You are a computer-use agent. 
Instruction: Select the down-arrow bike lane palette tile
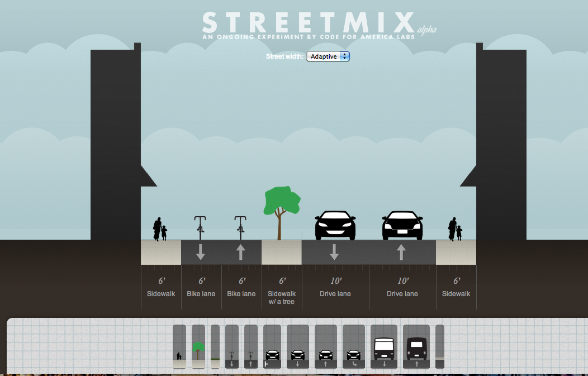tap(232, 347)
